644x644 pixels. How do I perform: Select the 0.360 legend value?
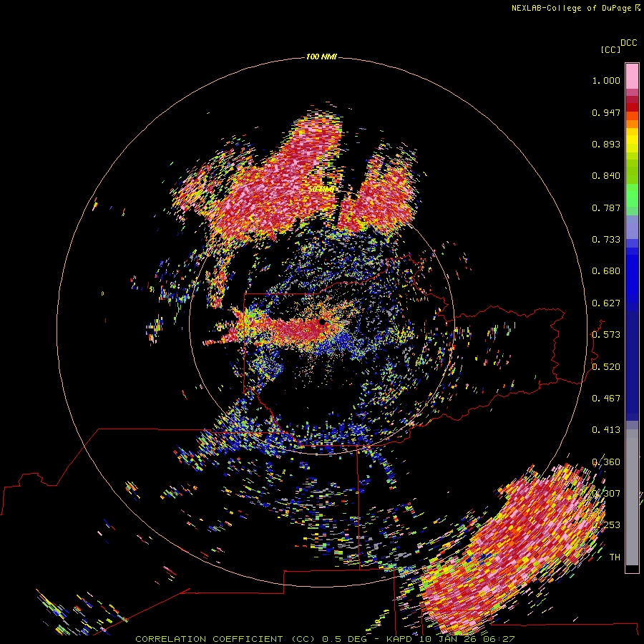606,462
